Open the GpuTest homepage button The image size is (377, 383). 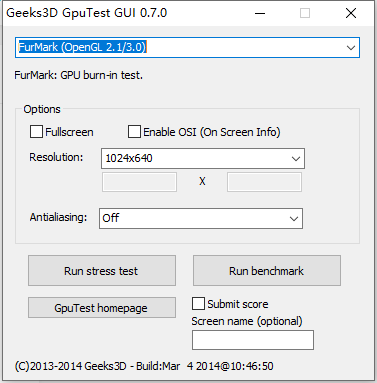click(x=102, y=308)
